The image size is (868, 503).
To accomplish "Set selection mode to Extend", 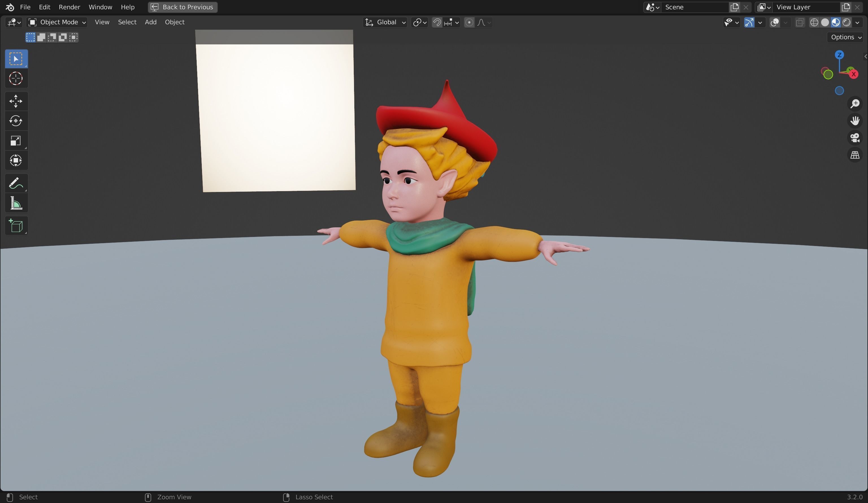I will [x=41, y=37].
